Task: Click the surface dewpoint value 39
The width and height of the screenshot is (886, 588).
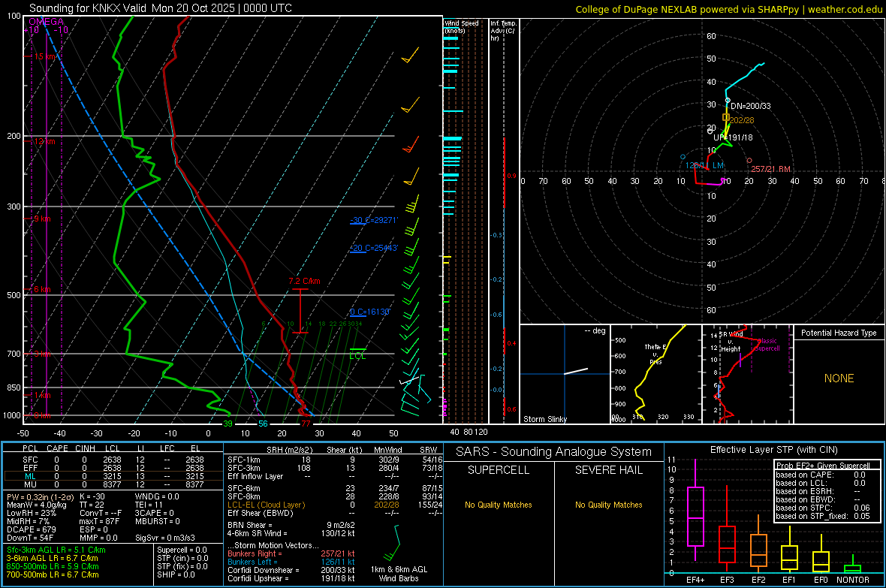Action: tap(228, 424)
